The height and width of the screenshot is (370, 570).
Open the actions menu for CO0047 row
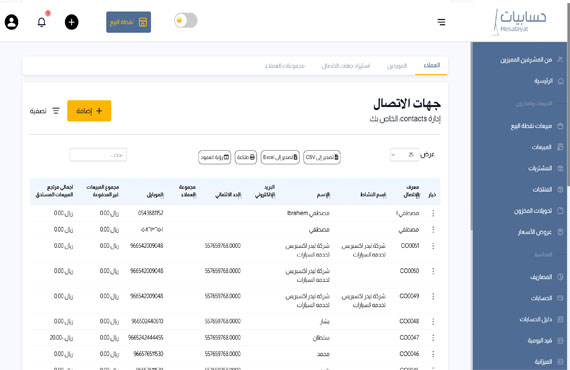coord(433,338)
